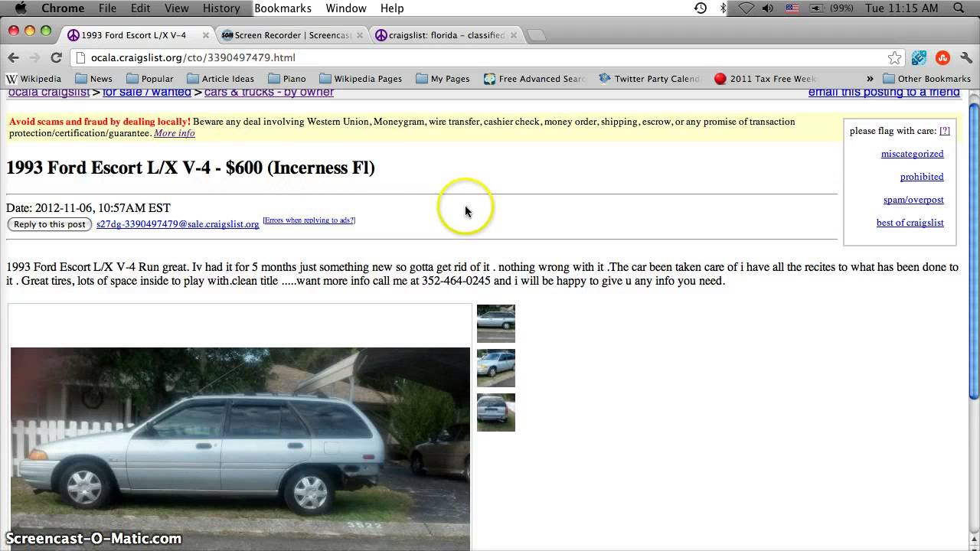The width and height of the screenshot is (980, 551).
Task: Go to the for sale / wanted breadcrumb
Action: pyautogui.click(x=147, y=93)
